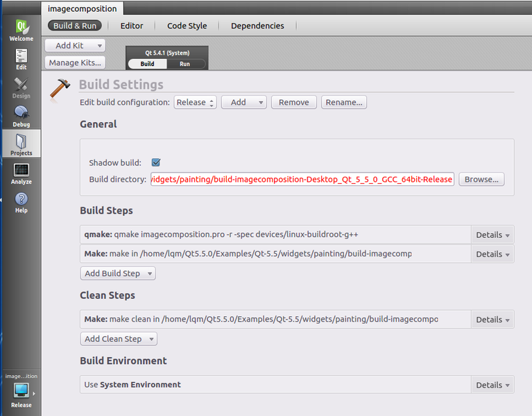Click the Manage Kits... button
Viewport: 532px width, 416px height.
click(75, 63)
